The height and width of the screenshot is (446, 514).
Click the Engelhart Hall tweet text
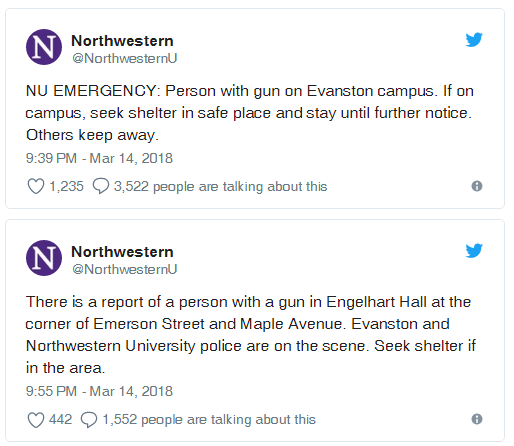(251, 335)
